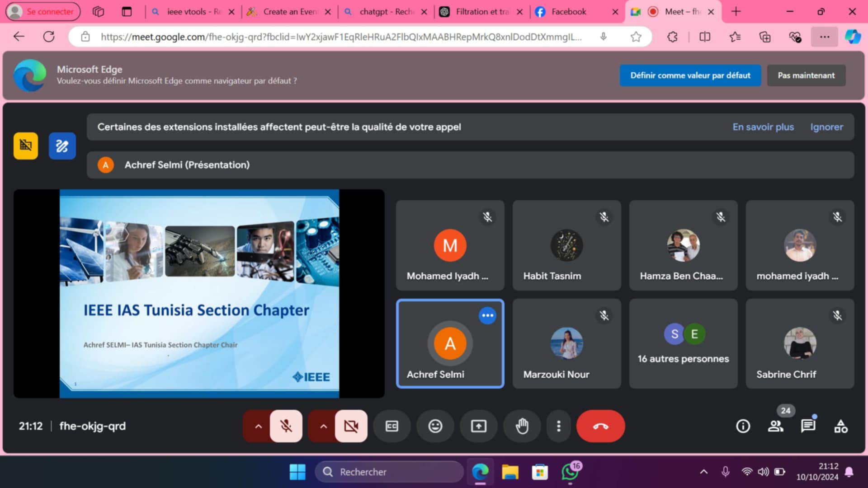Click the En savoir plus link
The image size is (868, 488).
(763, 127)
